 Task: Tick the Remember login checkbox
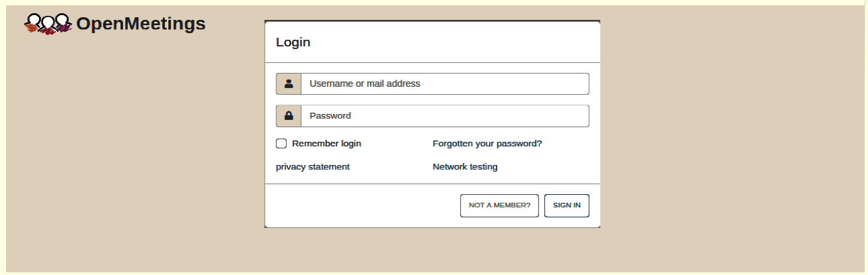(281, 144)
